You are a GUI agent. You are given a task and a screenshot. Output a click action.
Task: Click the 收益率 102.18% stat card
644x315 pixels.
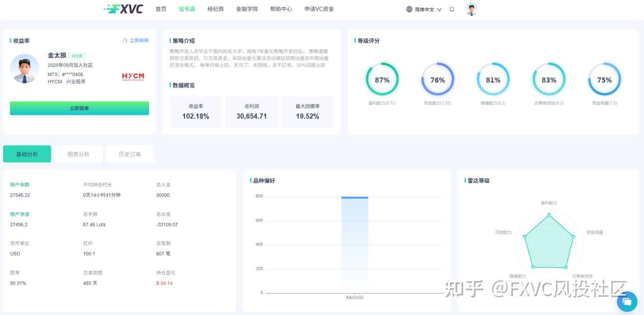196,112
